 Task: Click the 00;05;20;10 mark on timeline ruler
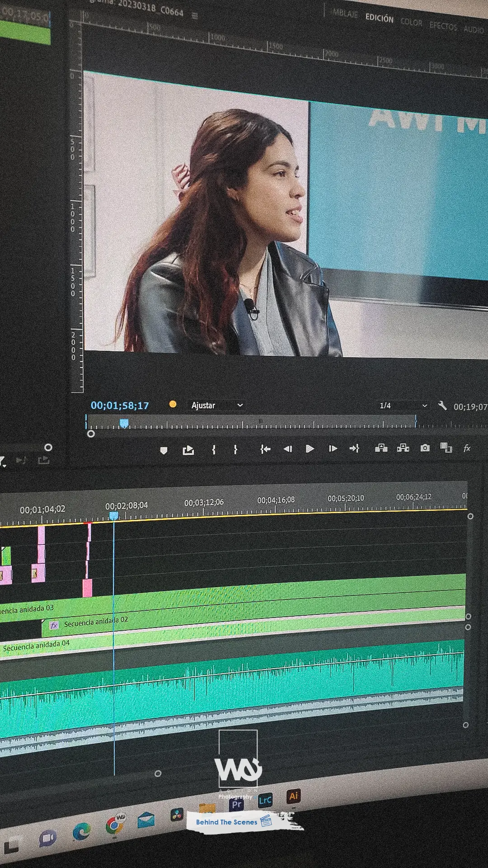click(346, 498)
